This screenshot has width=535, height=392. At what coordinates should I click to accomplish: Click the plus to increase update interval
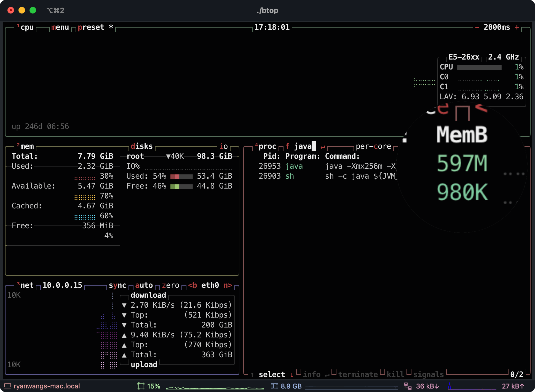tap(517, 27)
